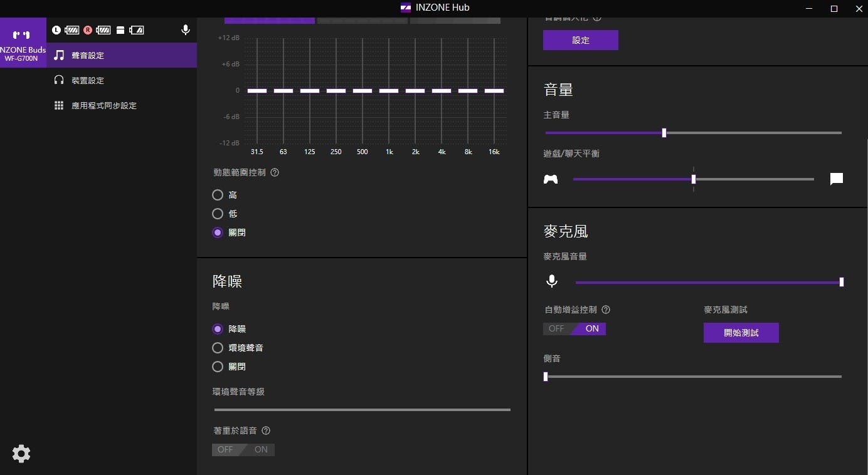868x475 pixels.
Task: Click the purple 設定 button
Action: [581, 40]
